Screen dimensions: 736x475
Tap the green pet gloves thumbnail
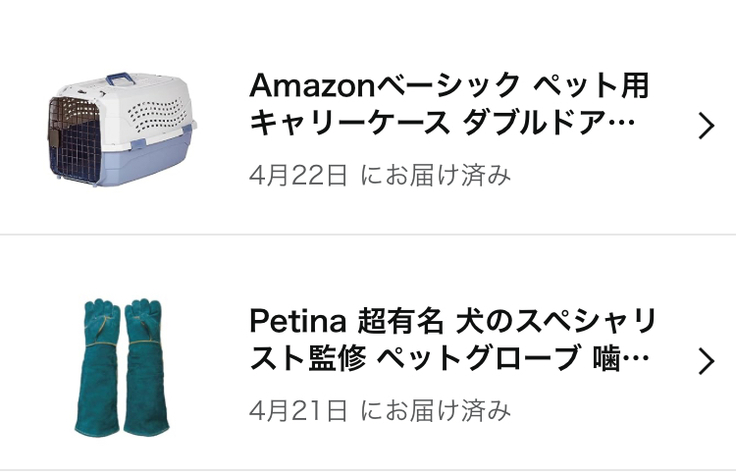click(x=122, y=365)
